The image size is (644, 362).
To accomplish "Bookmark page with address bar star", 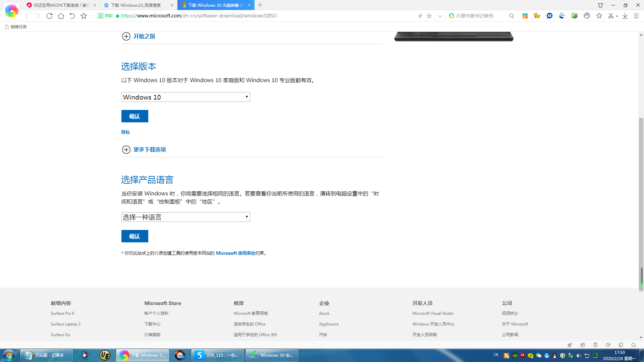I will [429, 16].
